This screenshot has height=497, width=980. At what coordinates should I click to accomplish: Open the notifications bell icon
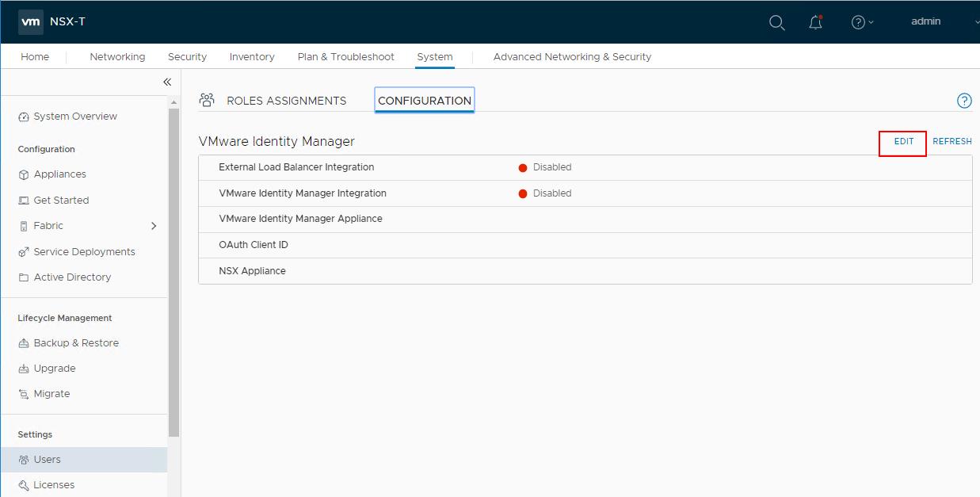[815, 22]
